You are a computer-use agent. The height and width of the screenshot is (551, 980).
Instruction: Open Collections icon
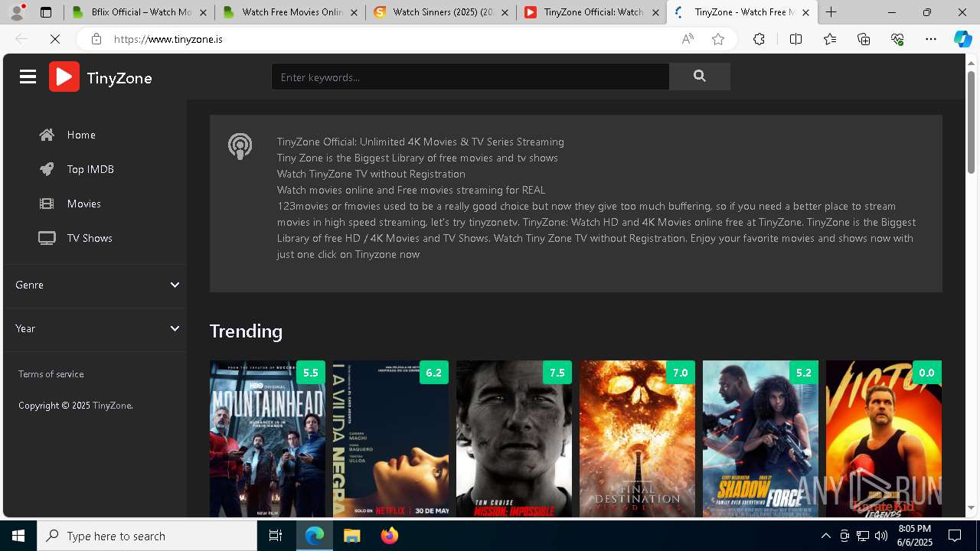click(x=864, y=39)
